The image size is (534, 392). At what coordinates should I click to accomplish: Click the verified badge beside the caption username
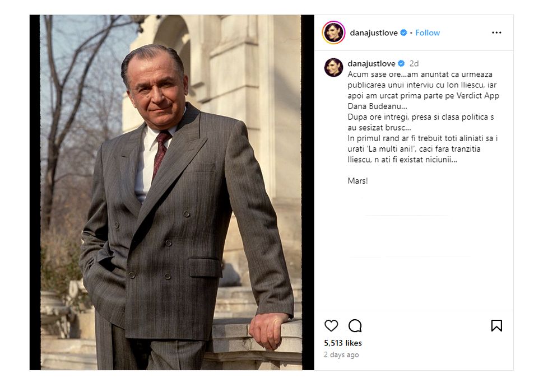[x=401, y=64]
